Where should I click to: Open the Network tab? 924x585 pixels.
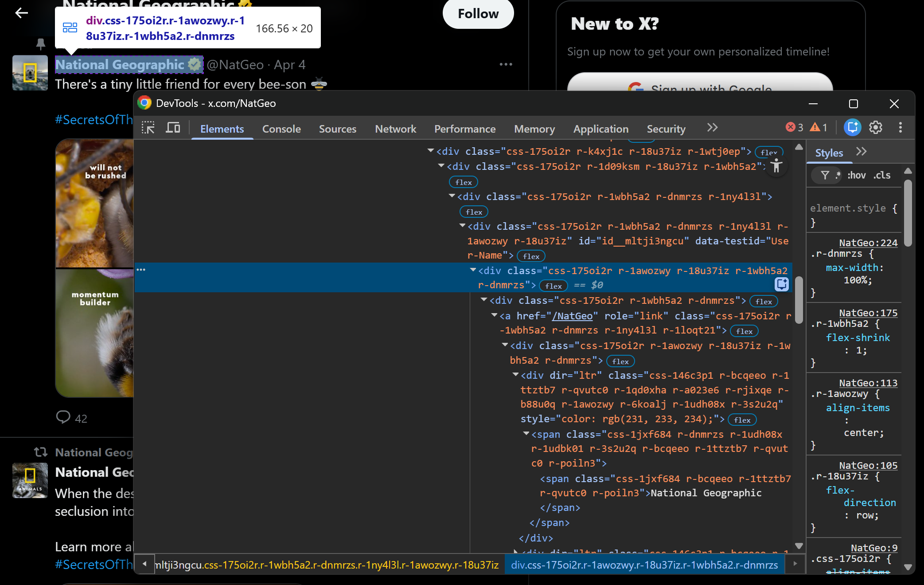pyautogui.click(x=395, y=129)
